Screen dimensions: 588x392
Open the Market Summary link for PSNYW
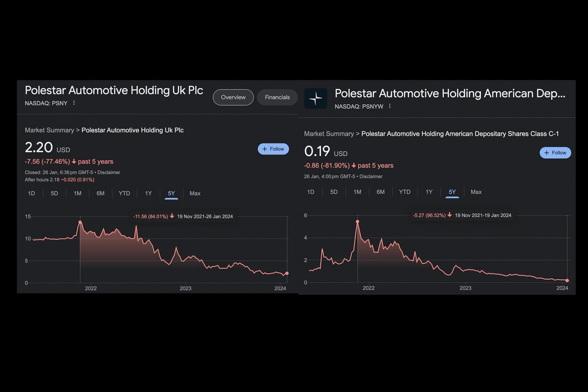pos(329,134)
